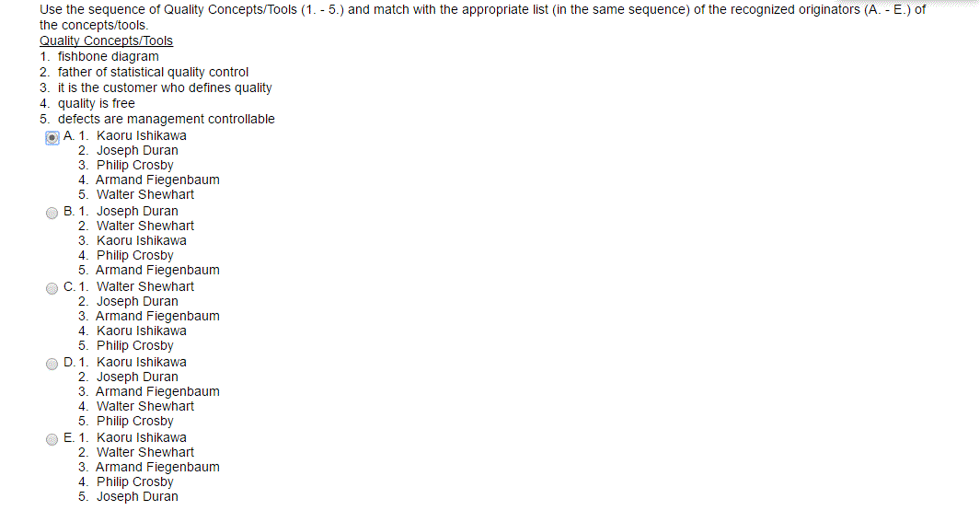Select answer option E

(52, 438)
